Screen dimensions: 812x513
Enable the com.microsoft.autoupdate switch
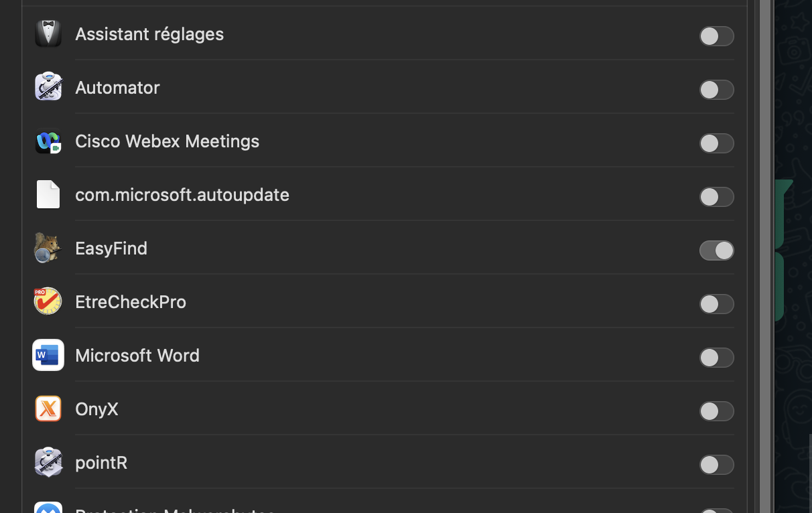pyautogui.click(x=716, y=197)
